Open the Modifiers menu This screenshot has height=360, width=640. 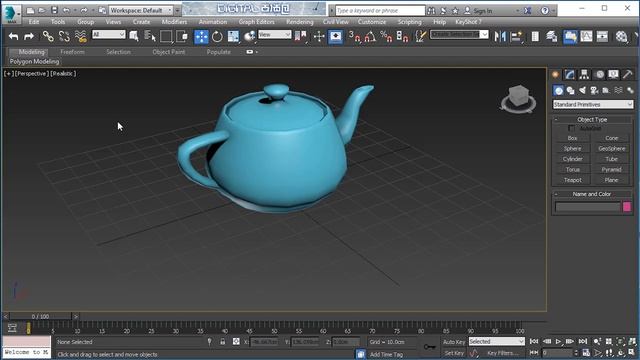tap(174, 22)
